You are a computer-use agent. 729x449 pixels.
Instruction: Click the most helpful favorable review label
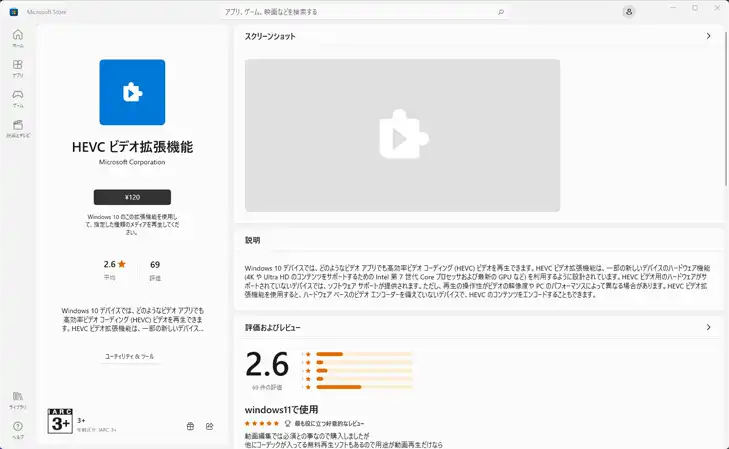[x=329, y=423]
